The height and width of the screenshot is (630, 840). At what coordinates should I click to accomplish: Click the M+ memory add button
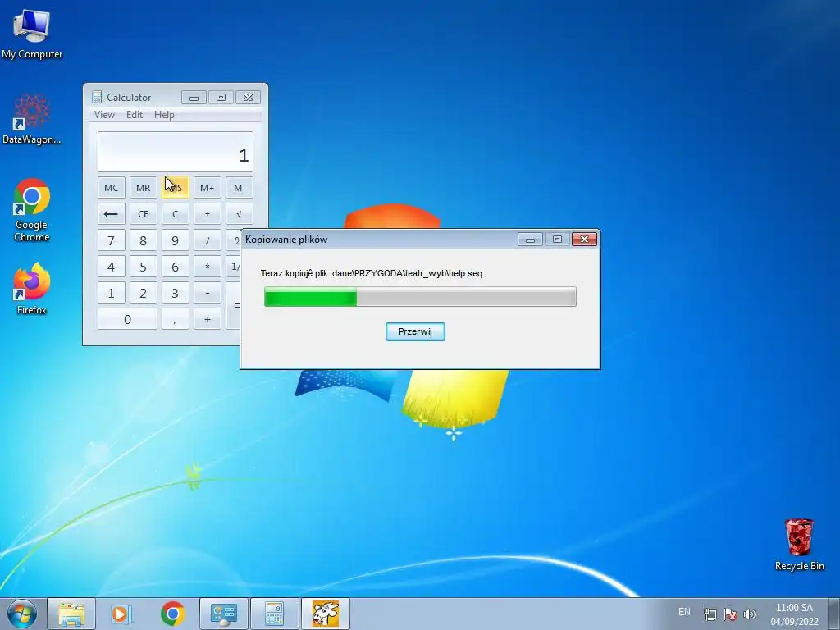pos(208,188)
